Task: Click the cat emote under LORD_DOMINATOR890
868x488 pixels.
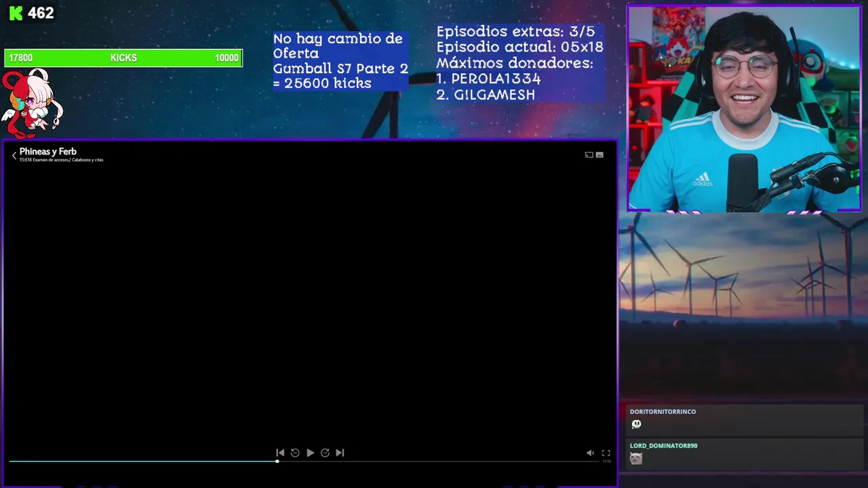Action: (635, 458)
